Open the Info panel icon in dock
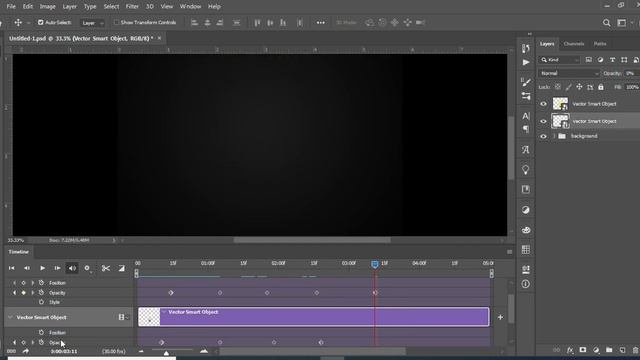Screen dimensions: 640x360 coord(526,284)
